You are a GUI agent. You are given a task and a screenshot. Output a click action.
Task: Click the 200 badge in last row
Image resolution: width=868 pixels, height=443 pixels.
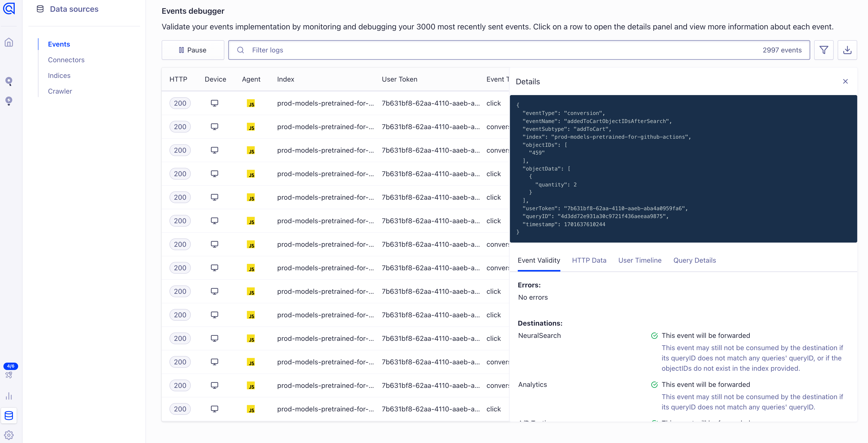coord(180,409)
